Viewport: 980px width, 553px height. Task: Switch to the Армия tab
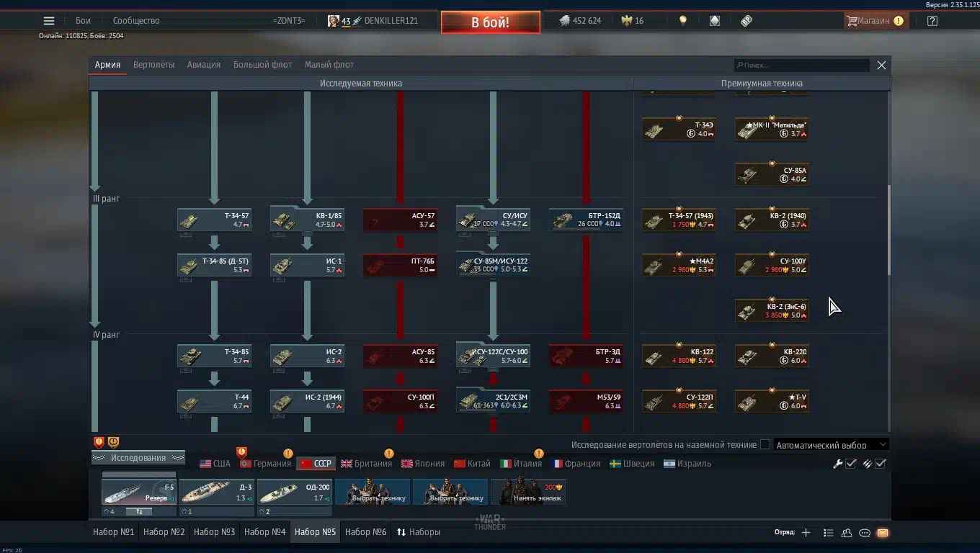[x=107, y=65]
